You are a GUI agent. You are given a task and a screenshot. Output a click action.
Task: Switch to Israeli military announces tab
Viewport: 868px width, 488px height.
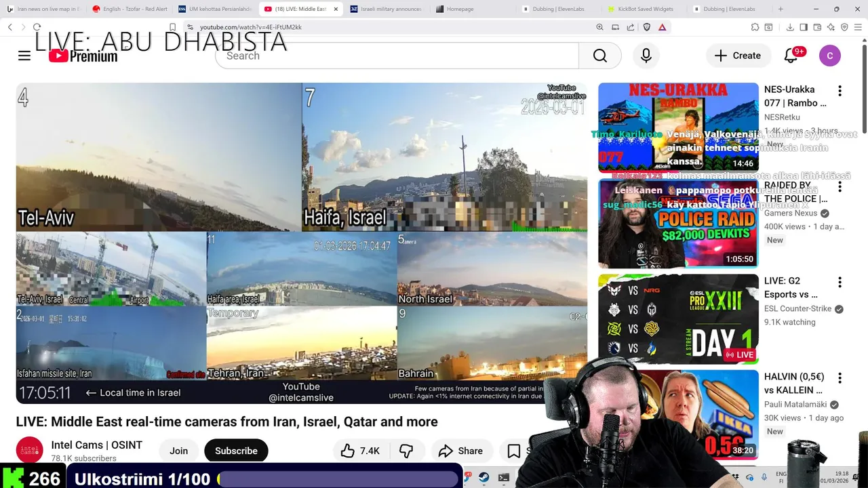[x=388, y=9]
